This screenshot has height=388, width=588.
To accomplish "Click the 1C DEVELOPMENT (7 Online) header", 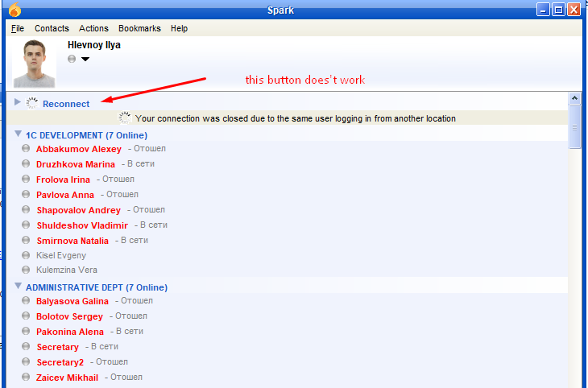I will pos(86,135).
